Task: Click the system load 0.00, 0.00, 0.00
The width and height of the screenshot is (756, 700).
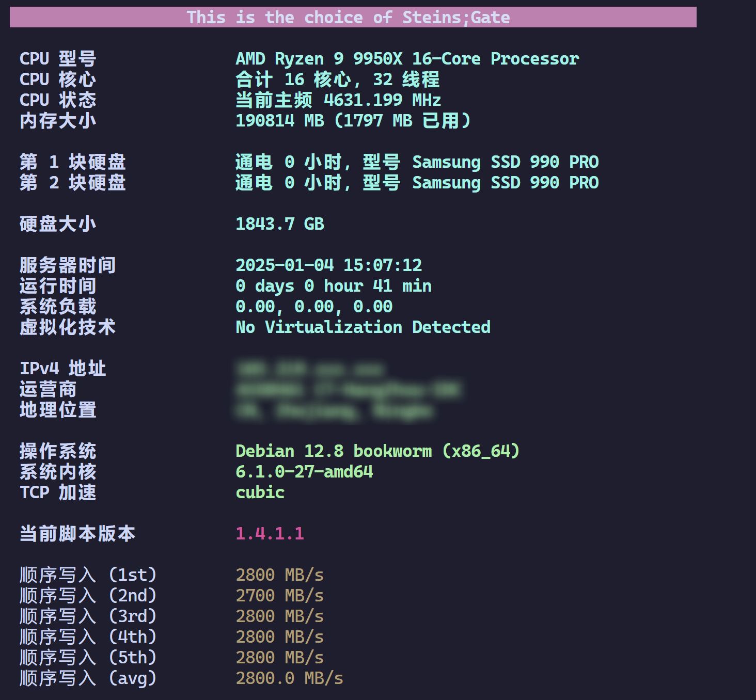Action: point(313,307)
